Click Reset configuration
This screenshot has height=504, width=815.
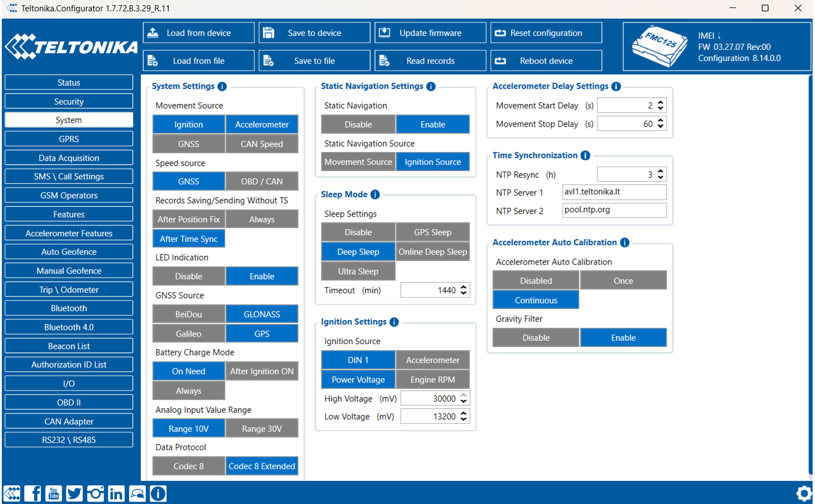coord(546,33)
